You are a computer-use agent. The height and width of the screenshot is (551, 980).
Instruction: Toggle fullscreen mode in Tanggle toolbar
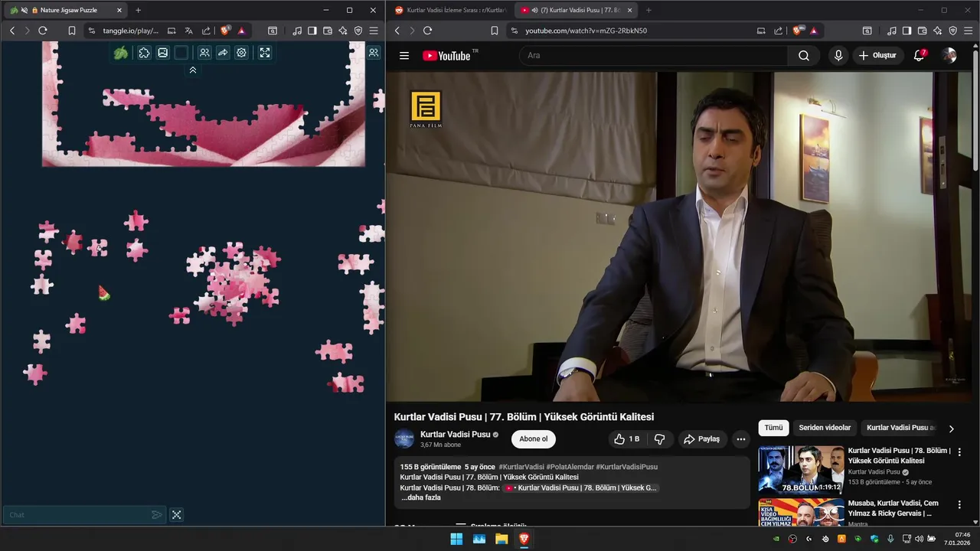click(x=264, y=53)
